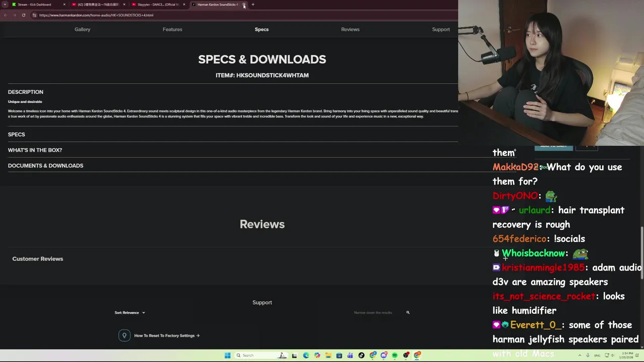The width and height of the screenshot is (644, 362).
Task: Open How To Reset To Factory Settings
Action: pyautogui.click(x=167, y=335)
